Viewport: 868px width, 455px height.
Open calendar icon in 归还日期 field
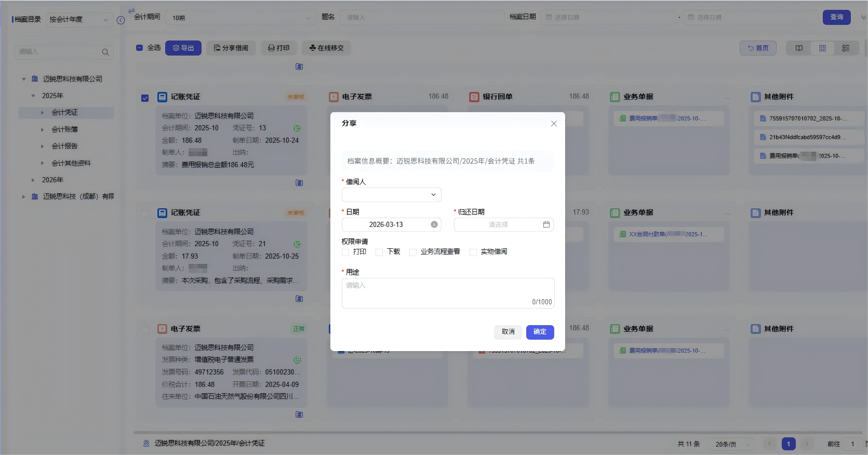pos(546,224)
